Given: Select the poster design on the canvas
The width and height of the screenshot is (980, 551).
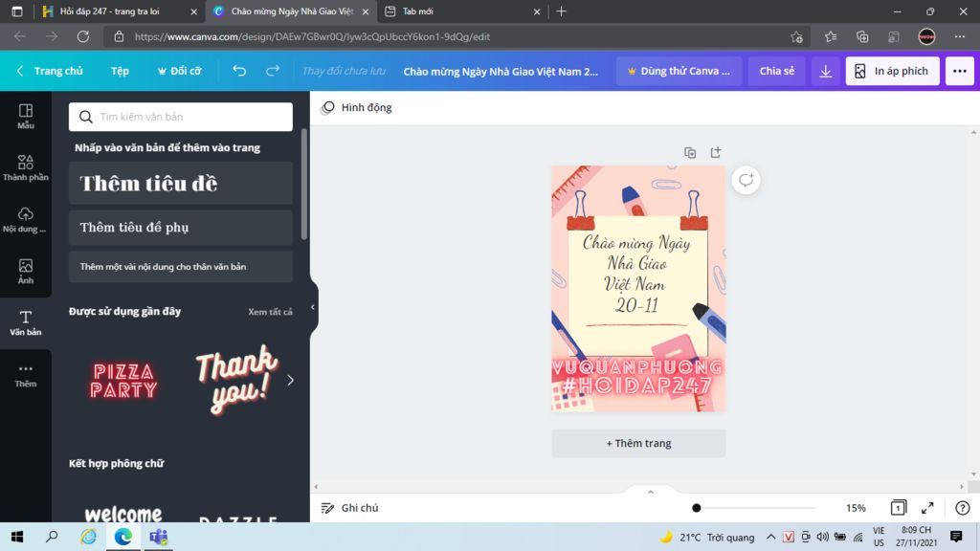Looking at the screenshot, I should pyautogui.click(x=638, y=289).
